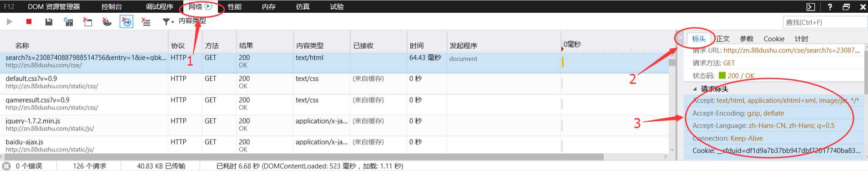Screen dimensions: 868x171
Task: Switch to the 计时 details tab
Action: pyautogui.click(x=802, y=39)
